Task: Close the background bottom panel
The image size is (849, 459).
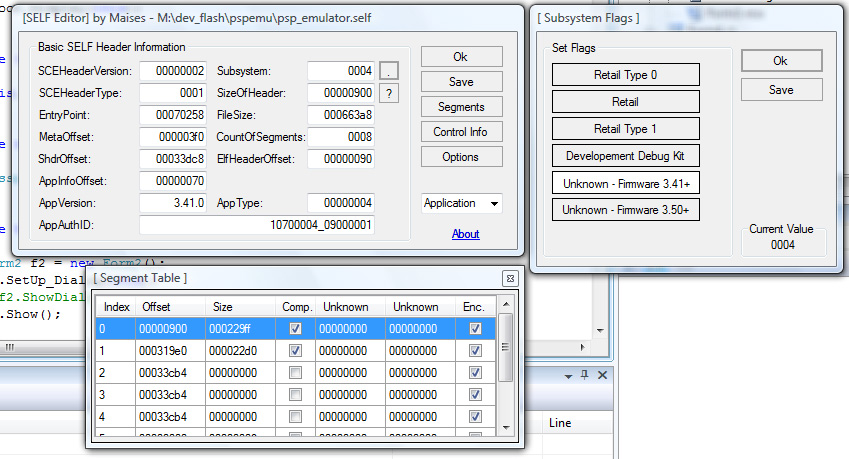Action: click(x=602, y=375)
